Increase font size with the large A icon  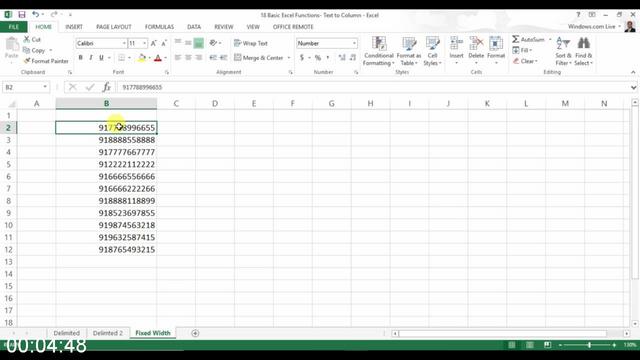coord(153,43)
